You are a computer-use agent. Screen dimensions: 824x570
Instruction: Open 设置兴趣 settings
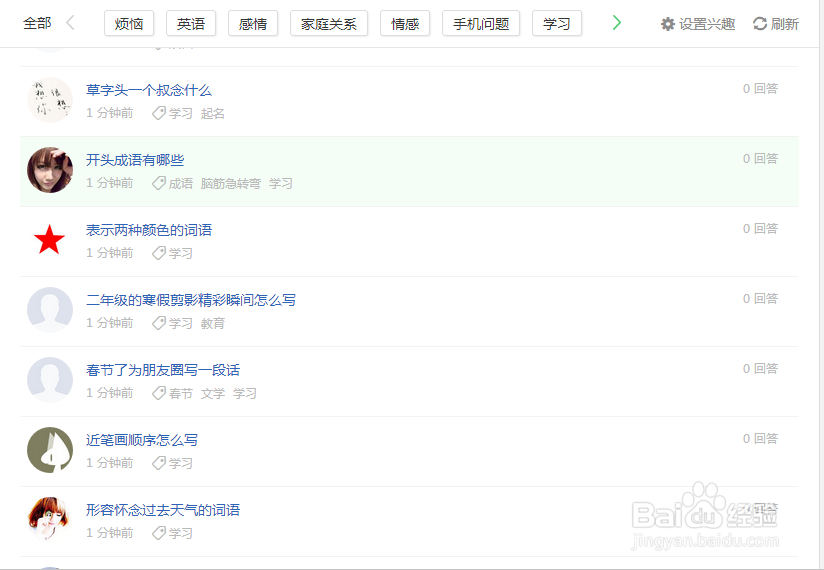[698, 24]
